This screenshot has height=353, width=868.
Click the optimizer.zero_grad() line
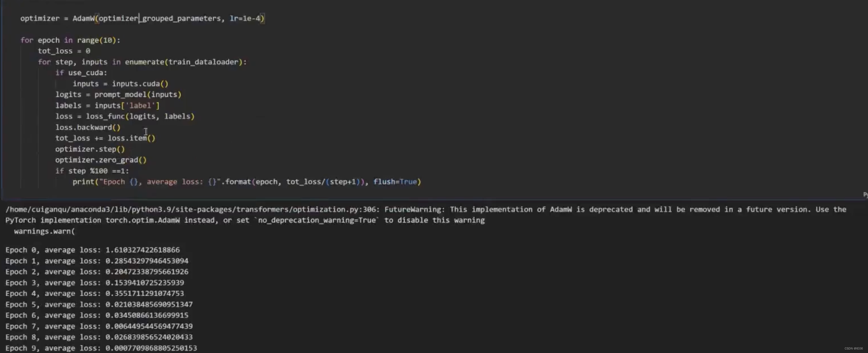pos(101,160)
